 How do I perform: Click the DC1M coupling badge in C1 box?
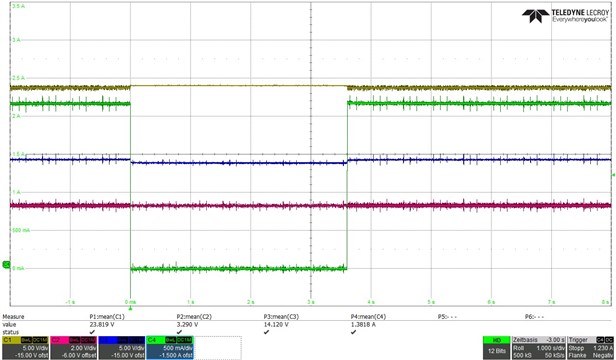click(40, 340)
